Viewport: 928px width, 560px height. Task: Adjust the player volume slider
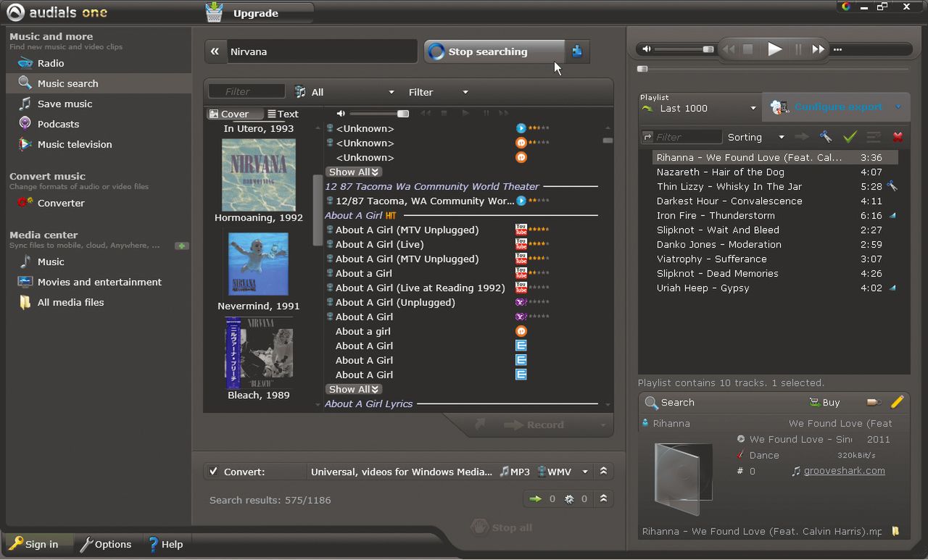pyautogui.click(x=684, y=49)
